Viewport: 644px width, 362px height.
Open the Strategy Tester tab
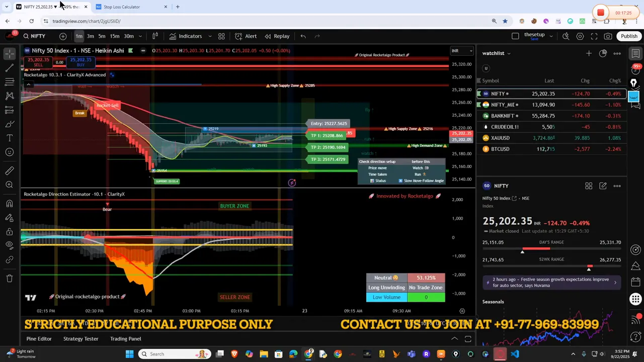pyautogui.click(x=80, y=339)
